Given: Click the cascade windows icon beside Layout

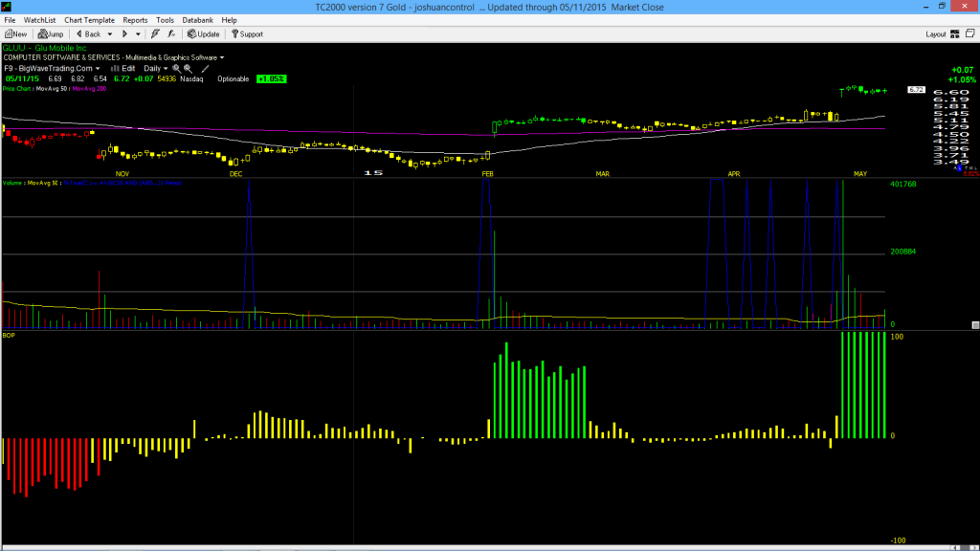Looking at the screenshot, I should tap(970, 33).
